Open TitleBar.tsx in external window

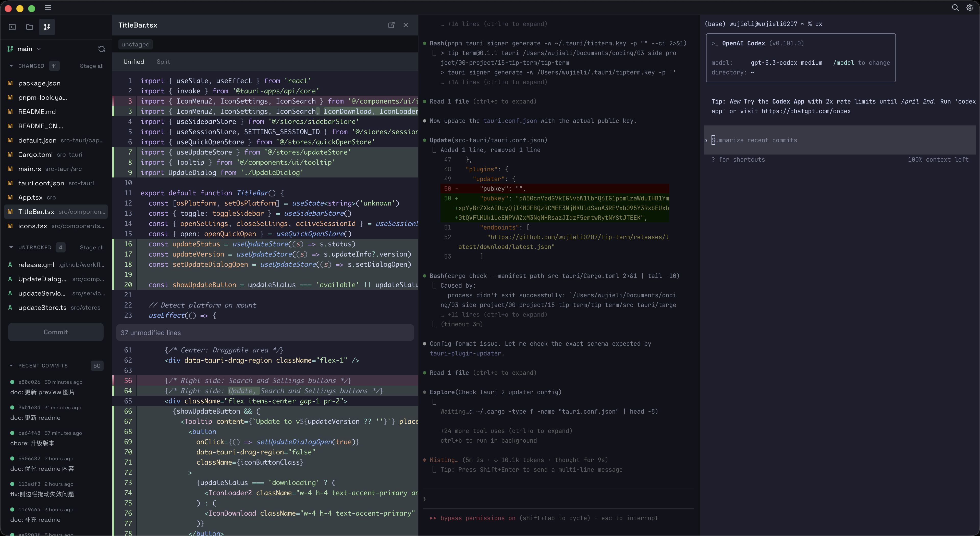[391, 25]
